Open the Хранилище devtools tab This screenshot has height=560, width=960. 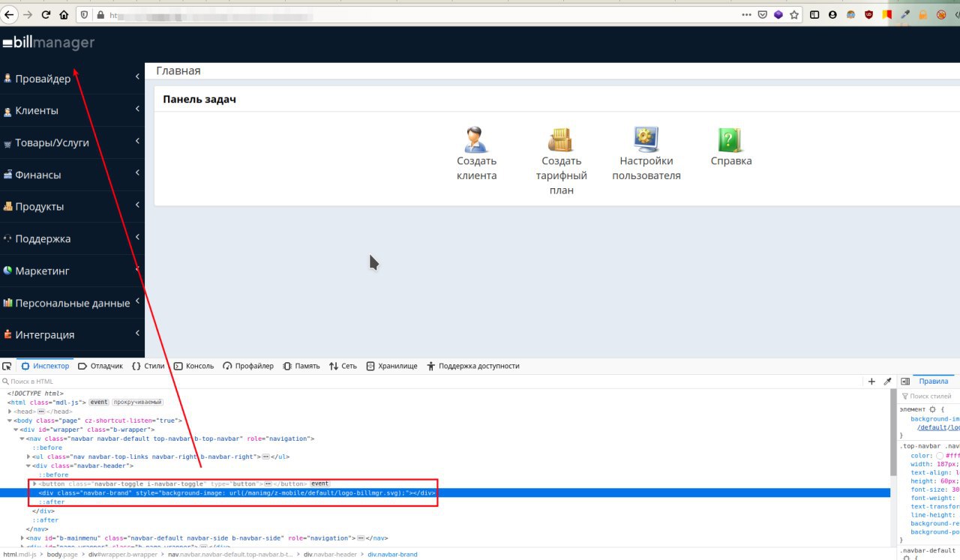[x=391, y=366]
